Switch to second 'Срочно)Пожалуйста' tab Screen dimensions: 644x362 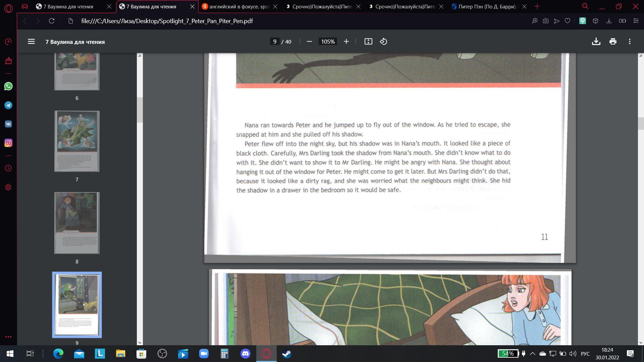coord(405,6)
